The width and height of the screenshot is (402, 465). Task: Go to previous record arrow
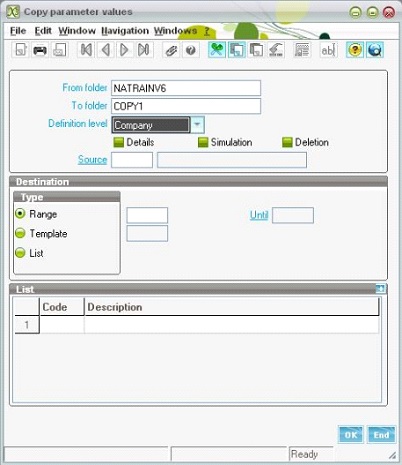[x=105, y=50]
